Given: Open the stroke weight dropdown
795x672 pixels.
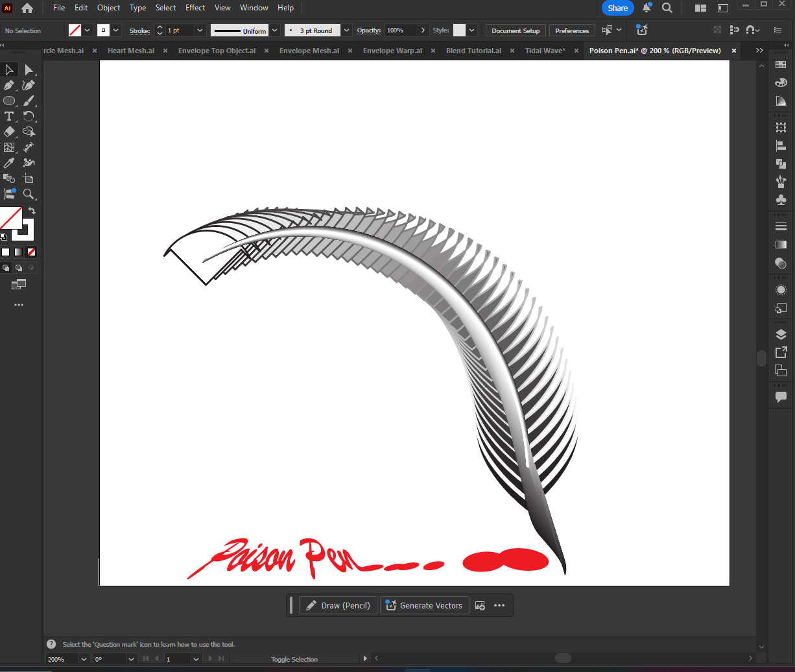Looking at the screenshot, I should point(200,30).
